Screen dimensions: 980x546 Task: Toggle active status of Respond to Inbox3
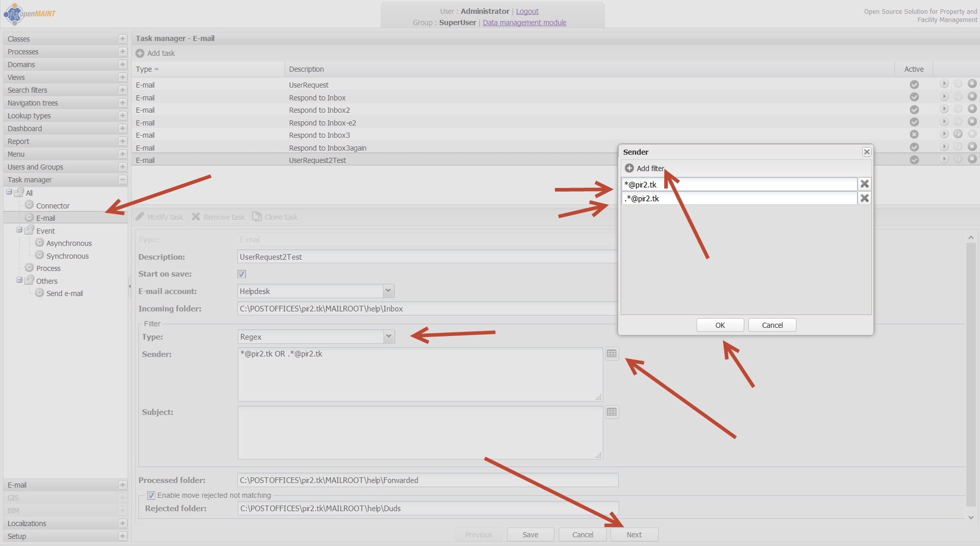(914, 135)
